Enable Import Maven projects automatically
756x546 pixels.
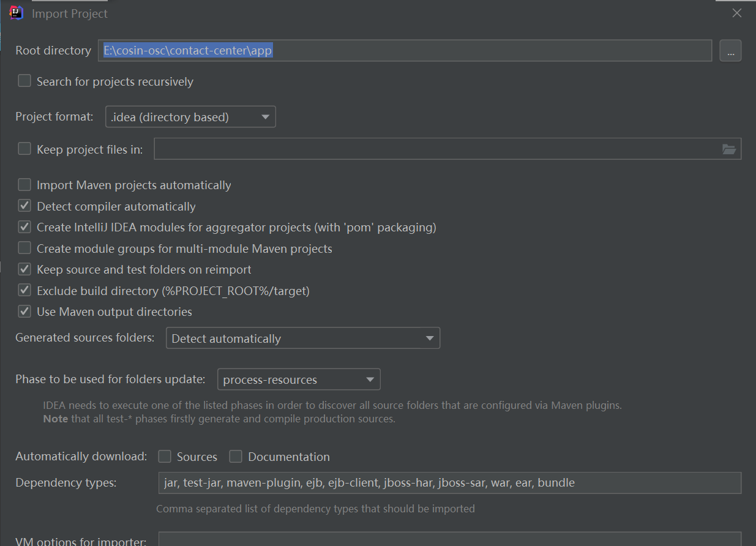[x=24, y=184]
